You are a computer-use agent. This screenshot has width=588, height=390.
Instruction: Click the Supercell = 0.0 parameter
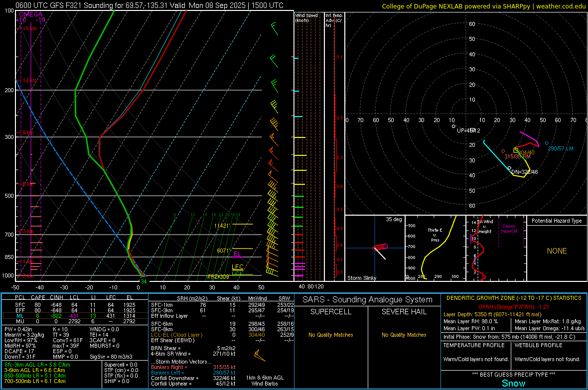[x=121, y=365]
